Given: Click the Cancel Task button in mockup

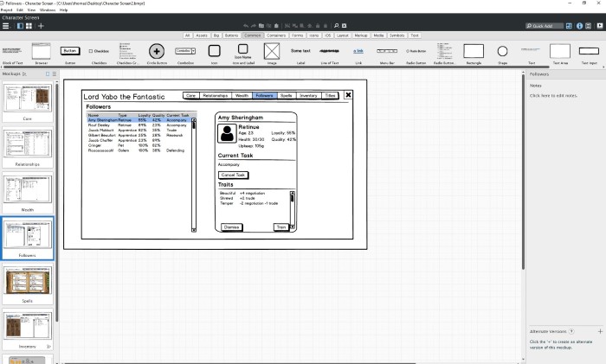Looking at the screenshot, I should point(233,175).
